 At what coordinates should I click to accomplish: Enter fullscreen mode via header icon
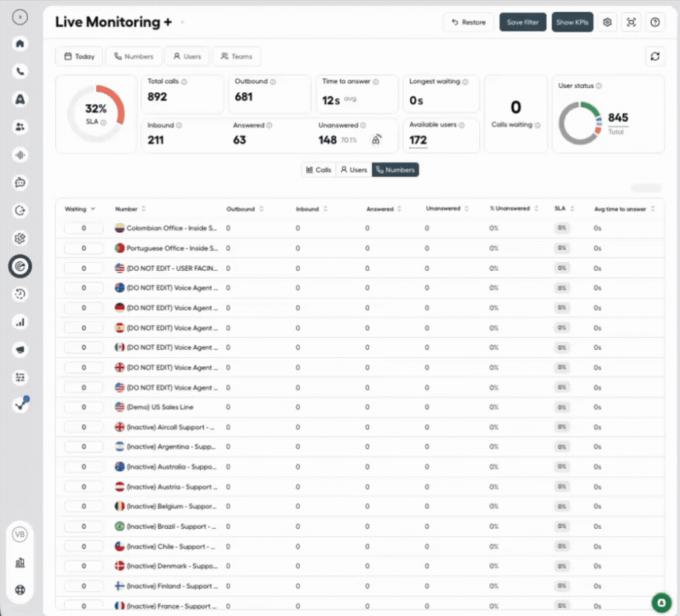pyautogui.click(x=631, y=22)
